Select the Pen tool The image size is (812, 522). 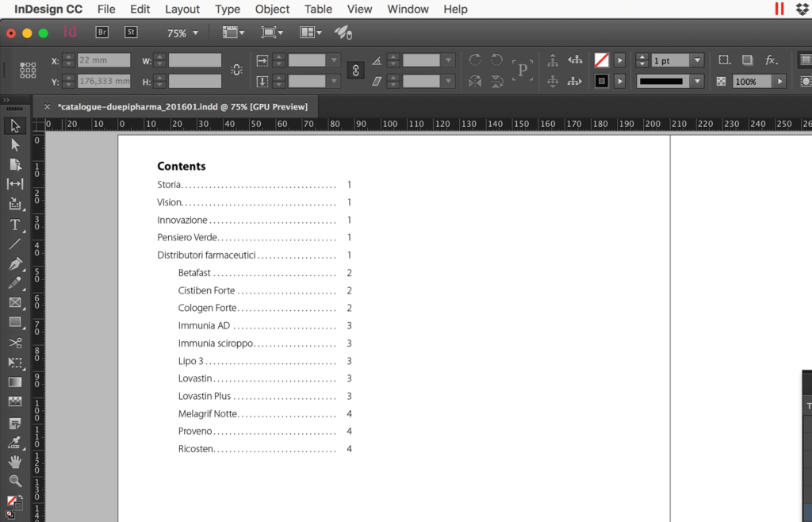(x=15, y=263)
